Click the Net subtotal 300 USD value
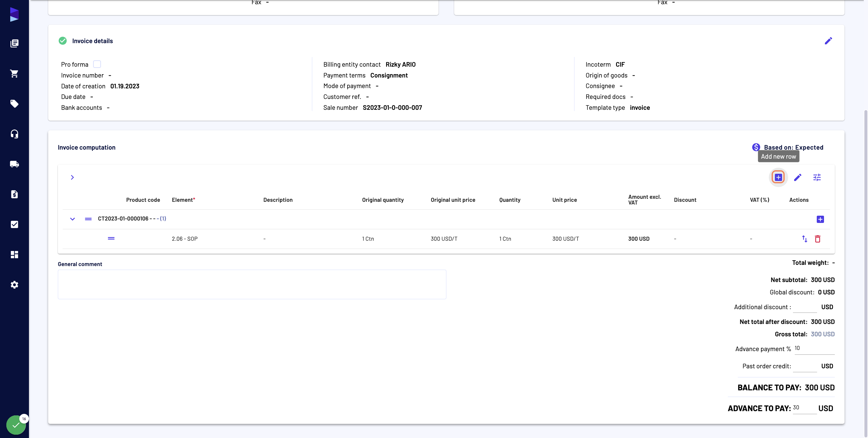Image resolution: width=868 pixels, height=438 pixels. point(822,280)
